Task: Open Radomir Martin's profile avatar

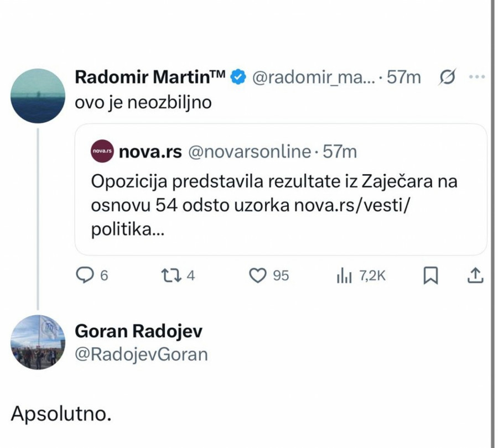Action: click(x=38, y=96)
